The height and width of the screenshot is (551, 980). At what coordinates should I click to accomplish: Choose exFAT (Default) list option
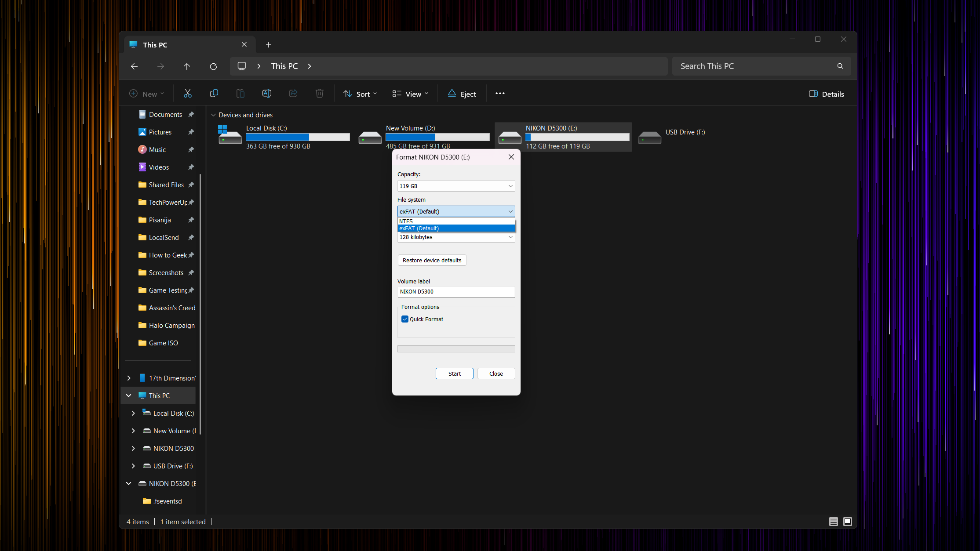coord(456,228)
